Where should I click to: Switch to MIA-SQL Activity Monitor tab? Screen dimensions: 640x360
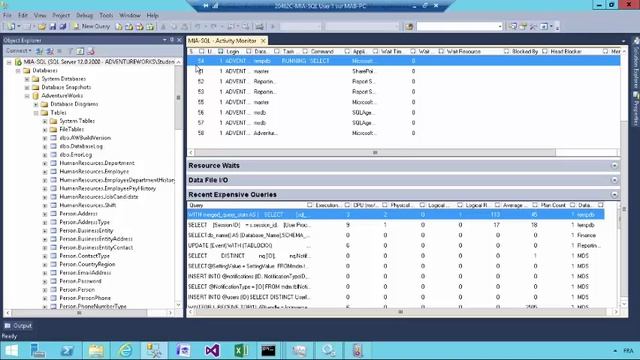[x=222, y=41]
